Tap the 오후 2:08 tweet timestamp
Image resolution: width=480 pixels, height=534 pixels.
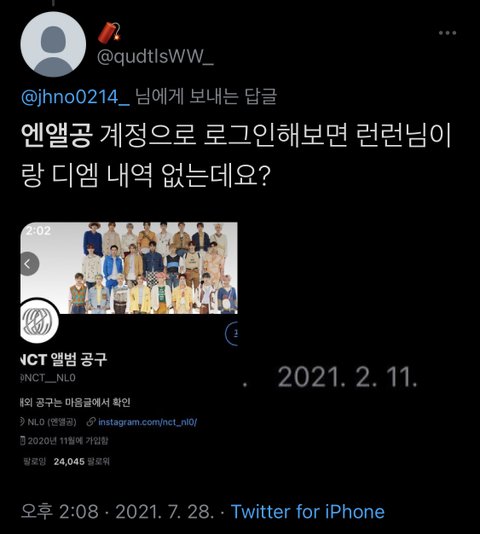60,512
